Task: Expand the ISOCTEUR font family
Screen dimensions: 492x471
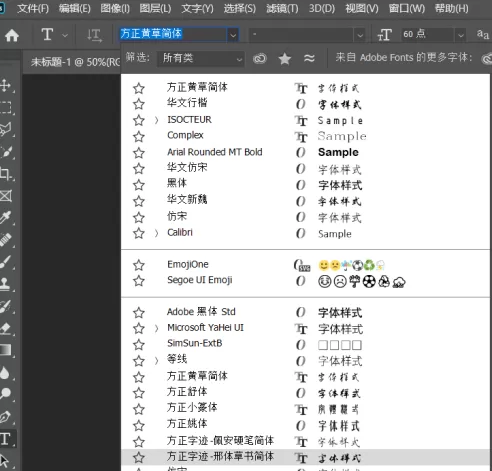Action: tap(156, 120)
